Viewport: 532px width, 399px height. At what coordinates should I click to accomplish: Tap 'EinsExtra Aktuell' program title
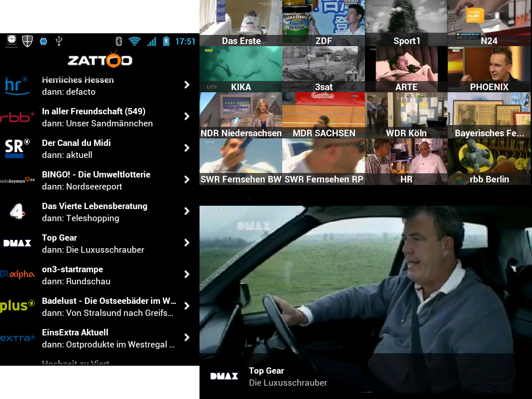coord(75,332)
